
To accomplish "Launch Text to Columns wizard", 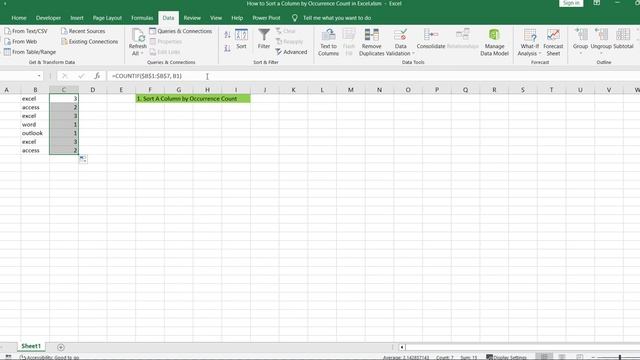I will [x=329, y=42].
